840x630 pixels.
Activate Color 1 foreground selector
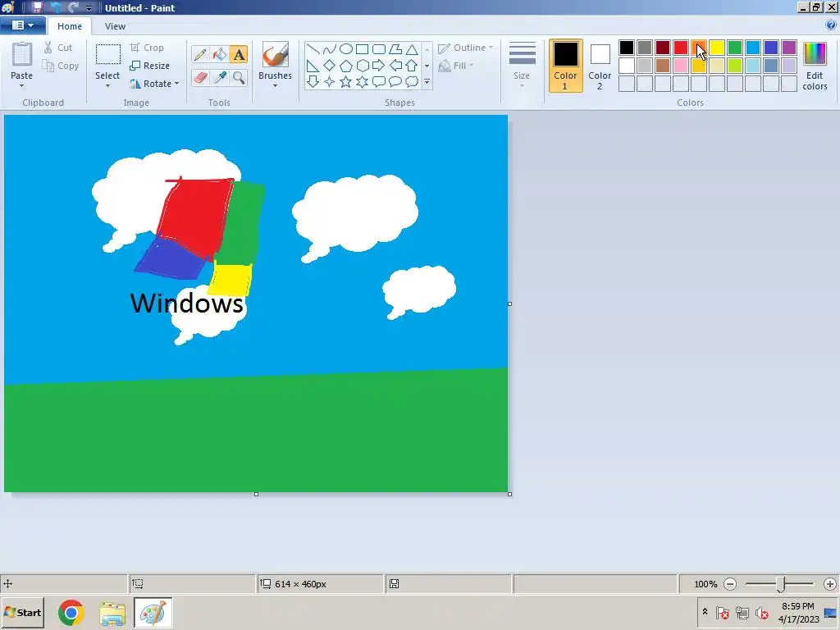tap(566, 66)
